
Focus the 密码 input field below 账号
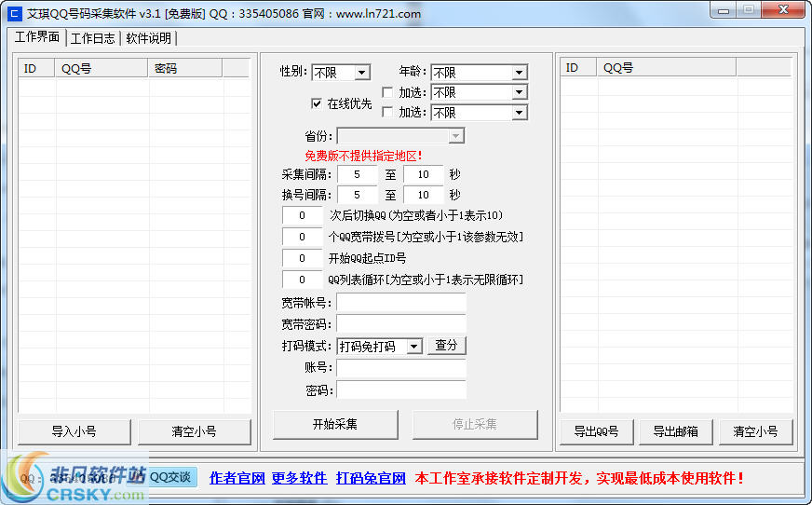click(x=400, y=389)
